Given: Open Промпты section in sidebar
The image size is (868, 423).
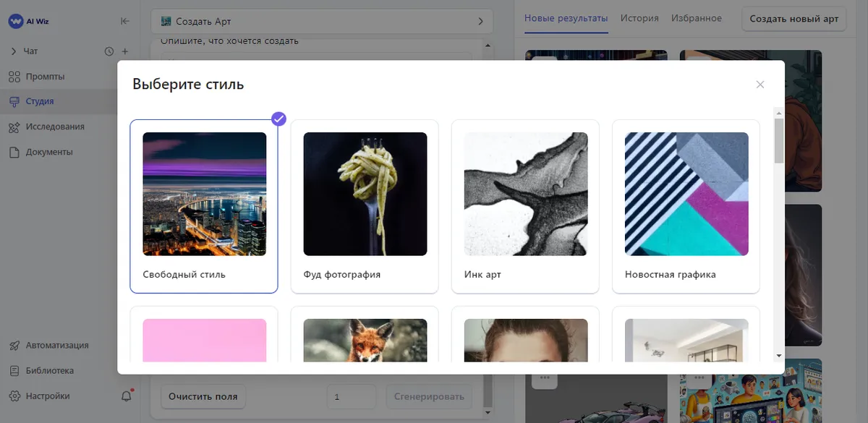Looking at the screenshot, I should pos(45,77).
